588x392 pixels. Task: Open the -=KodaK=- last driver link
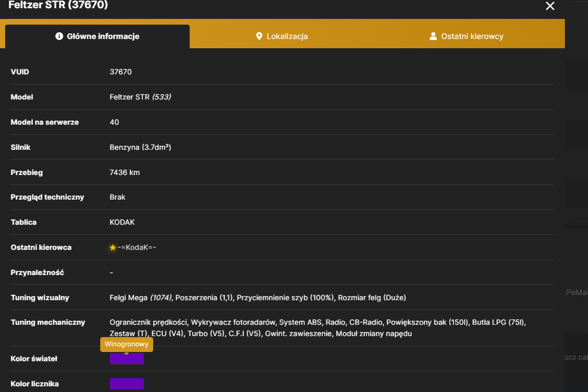(x=136, y=247)
